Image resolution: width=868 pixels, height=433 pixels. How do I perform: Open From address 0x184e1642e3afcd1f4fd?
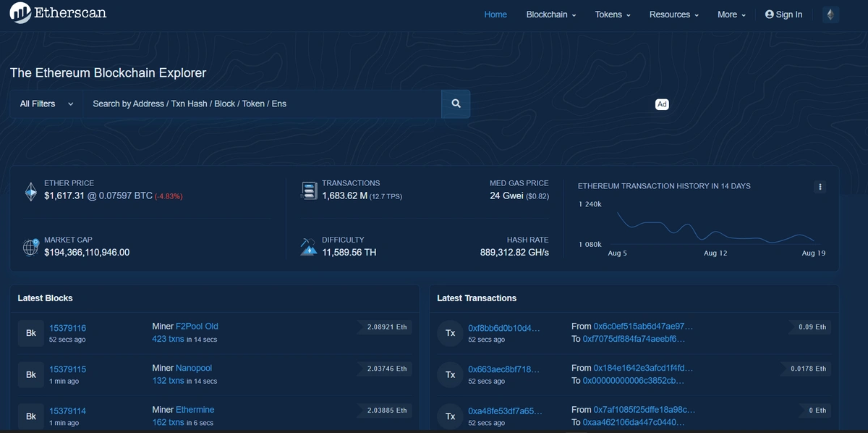[x=643, y=368]
